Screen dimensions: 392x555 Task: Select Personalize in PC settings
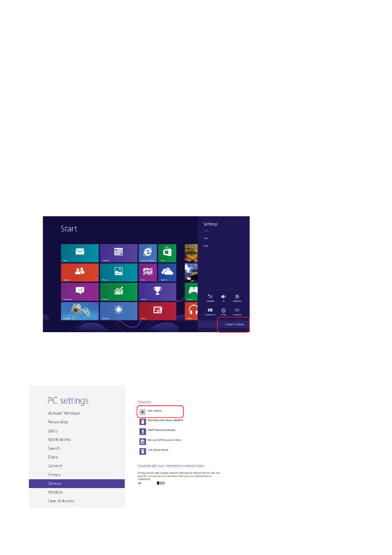coord(58,422)
